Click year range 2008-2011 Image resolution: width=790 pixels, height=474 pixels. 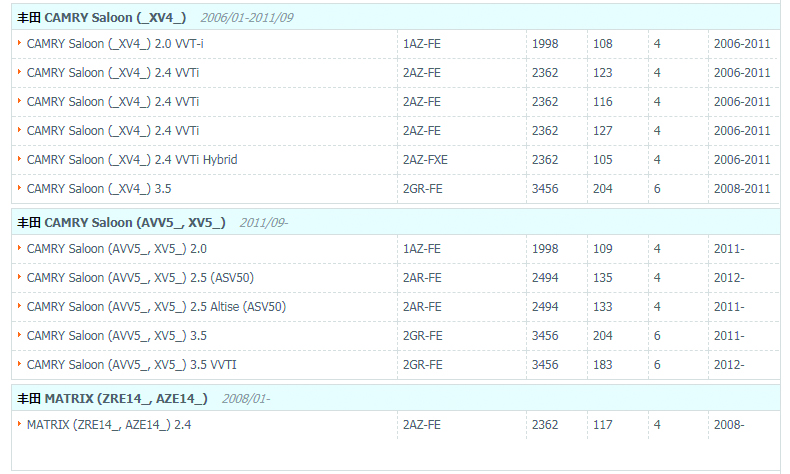pyautogui.click(x=742, y=189)
